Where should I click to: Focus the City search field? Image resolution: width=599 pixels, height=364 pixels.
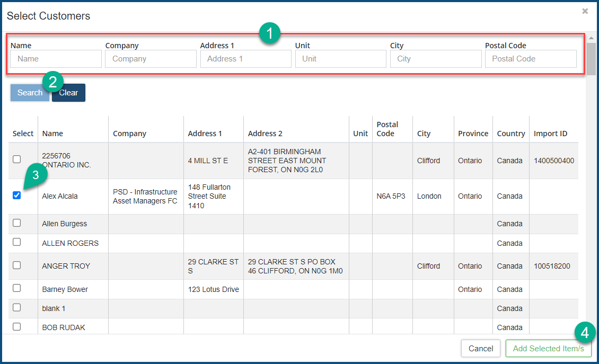point(435,59)
